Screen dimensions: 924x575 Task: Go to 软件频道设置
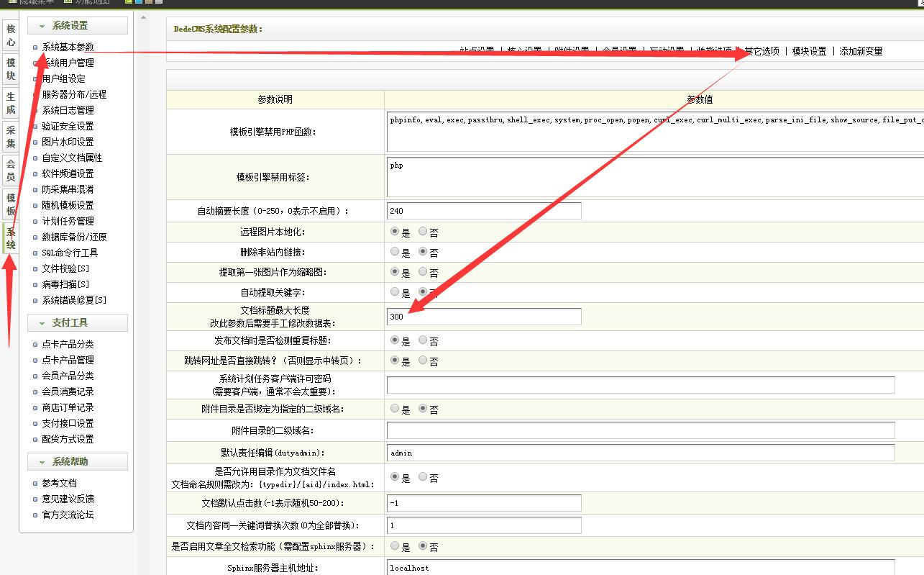pos(68,173)
